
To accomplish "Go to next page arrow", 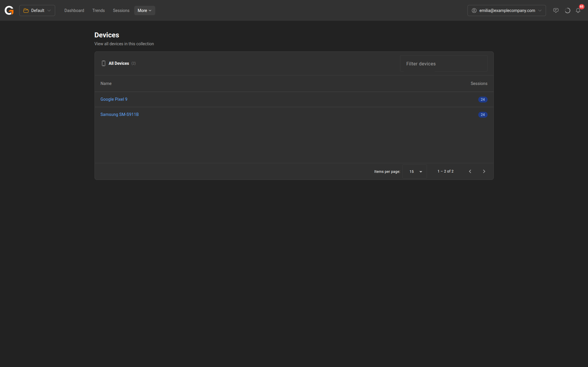I will tap(484, 171).
